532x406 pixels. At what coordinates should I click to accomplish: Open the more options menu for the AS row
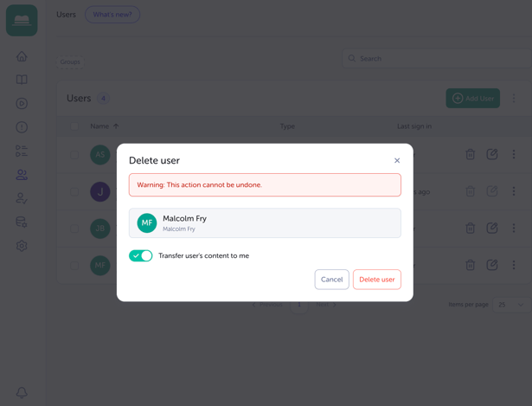click(514, 154)
